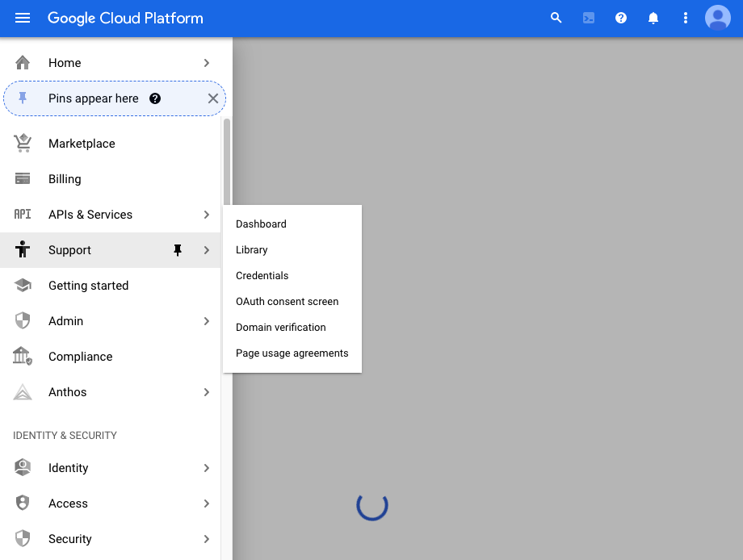Expand the APIs & Services chevron
Image resolution: width=743 pixels, height=560 pixels.
pyautogui.click(x=206, y=215)
